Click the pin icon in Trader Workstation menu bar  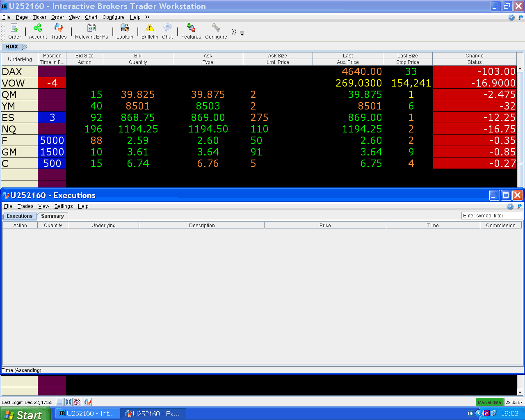(521, 17)
